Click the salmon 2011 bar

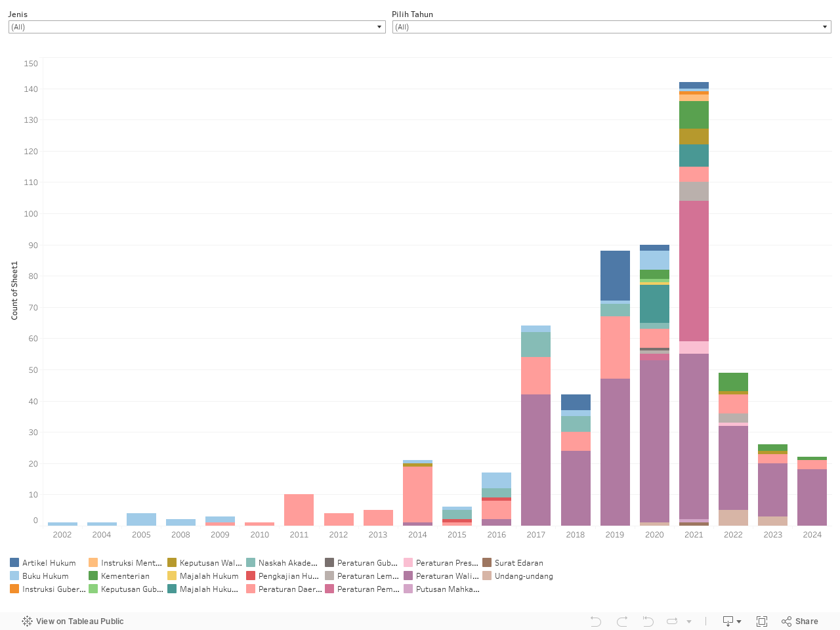point(299,509)
